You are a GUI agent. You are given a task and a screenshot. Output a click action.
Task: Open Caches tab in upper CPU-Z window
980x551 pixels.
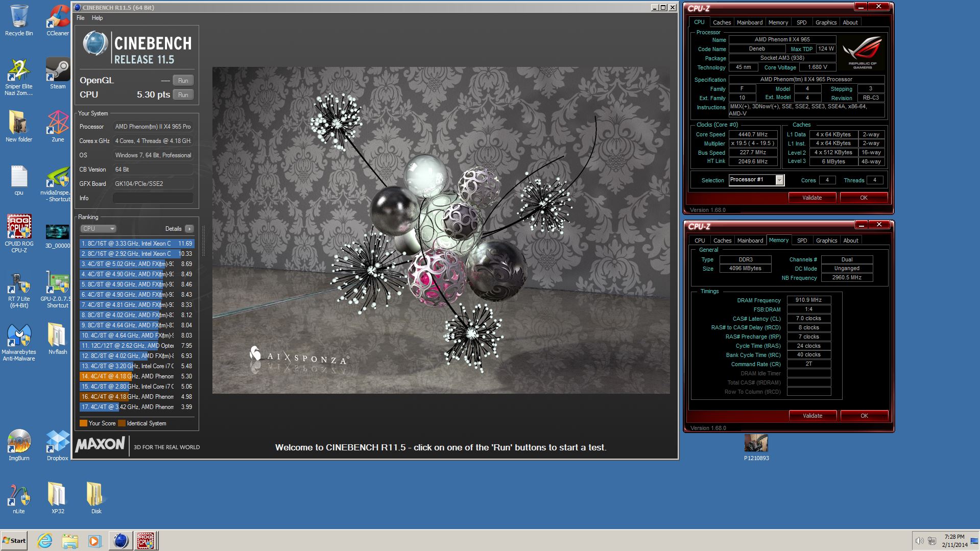(722, 22)
